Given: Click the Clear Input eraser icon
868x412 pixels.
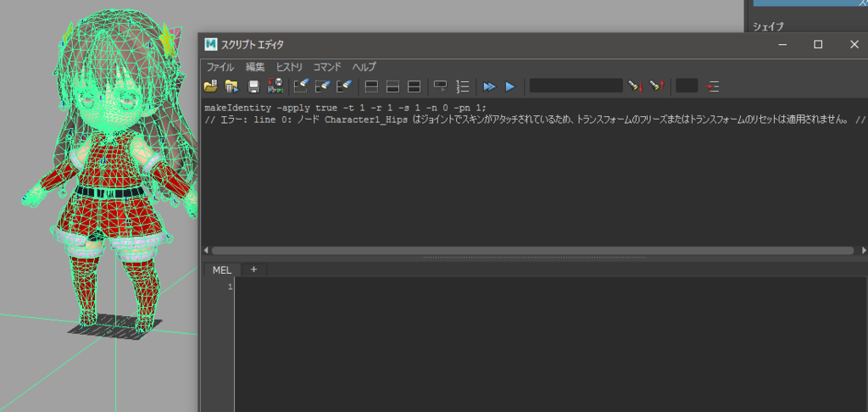Looking at the screenshot, I should [323, 86].
